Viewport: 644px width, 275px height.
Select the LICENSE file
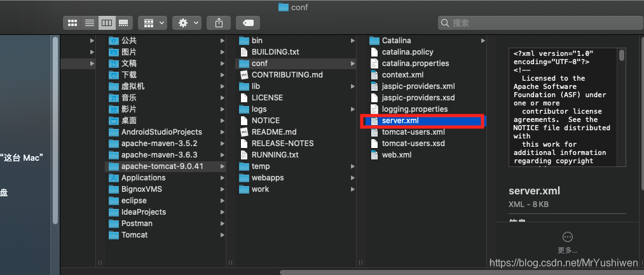pyautogui.click(x=296, y=98)
